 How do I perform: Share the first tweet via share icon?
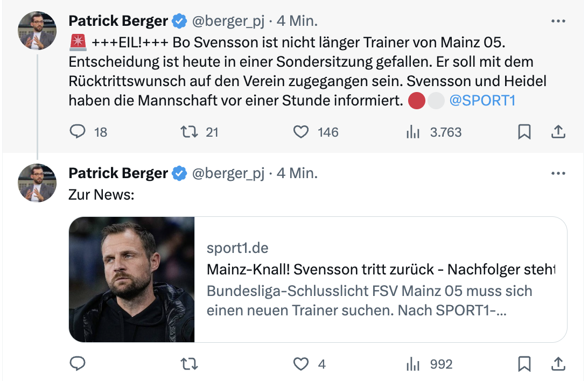click(558, 132)
